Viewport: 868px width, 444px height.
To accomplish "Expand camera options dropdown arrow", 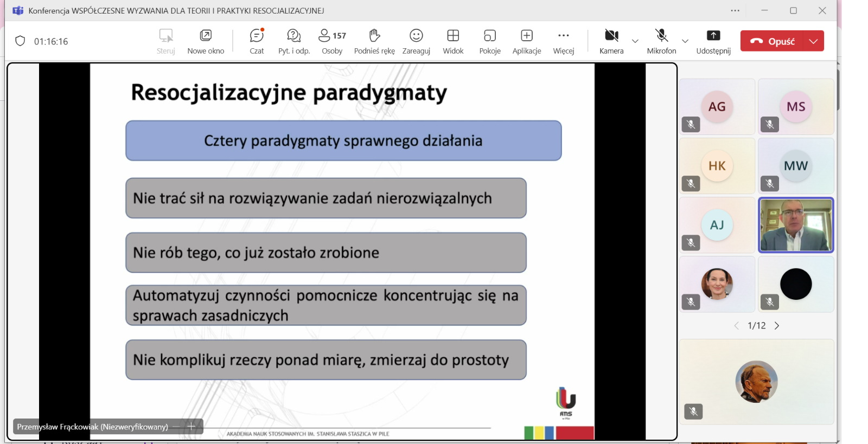I will click(x=635, y=41).
